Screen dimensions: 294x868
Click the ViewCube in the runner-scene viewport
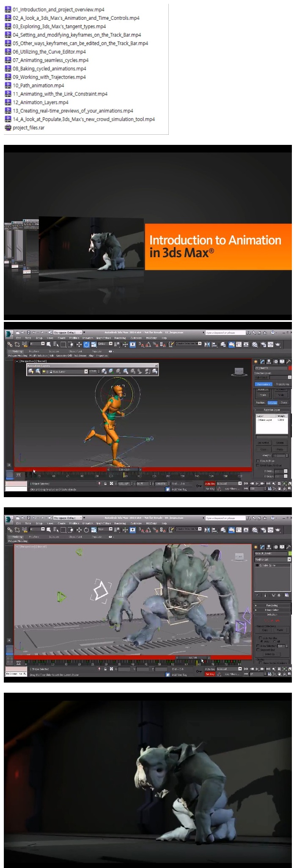coord(239,372)
